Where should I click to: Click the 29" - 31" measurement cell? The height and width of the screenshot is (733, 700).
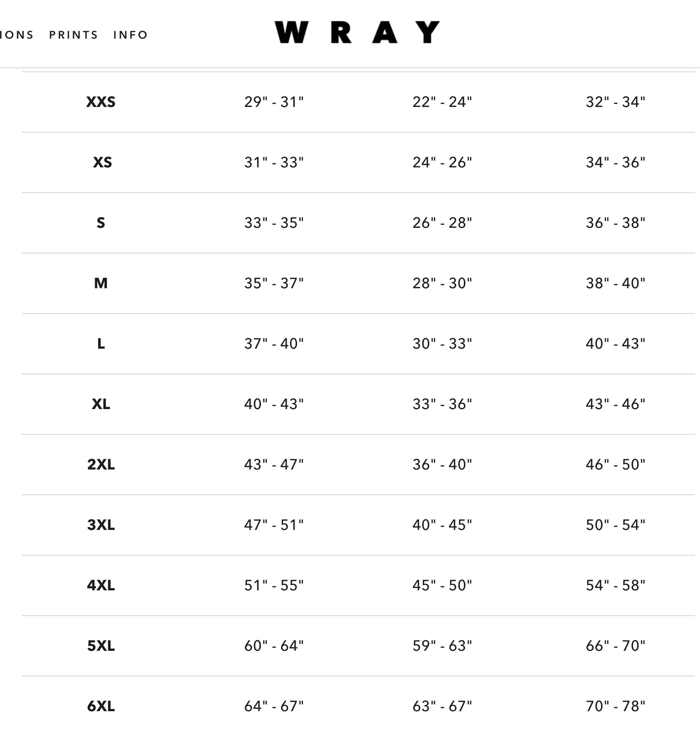[x=274, y=102]
